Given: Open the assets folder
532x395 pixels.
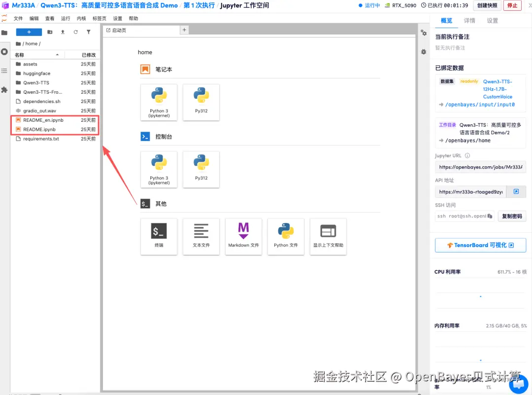Looking at the screenshot, I should (x=56, y=64).
